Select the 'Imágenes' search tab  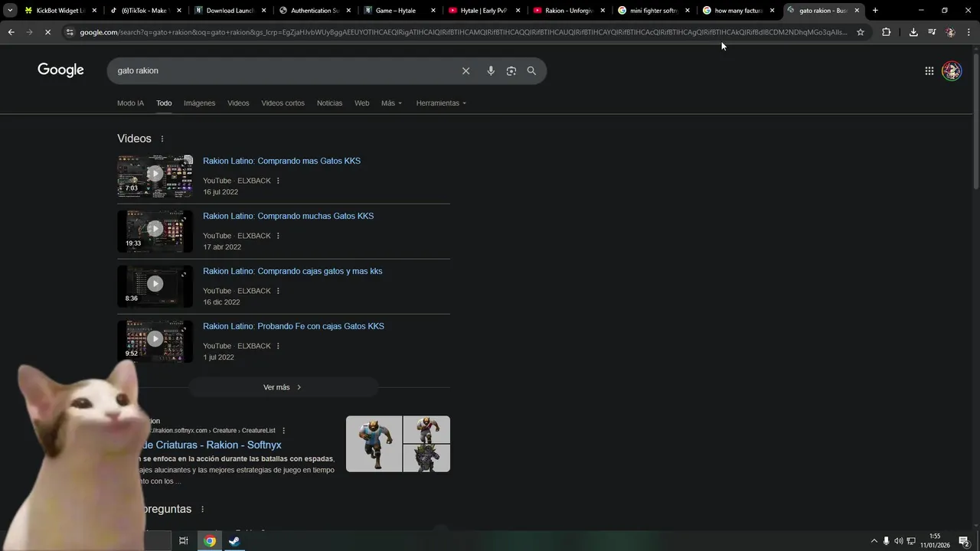[199, 103]
